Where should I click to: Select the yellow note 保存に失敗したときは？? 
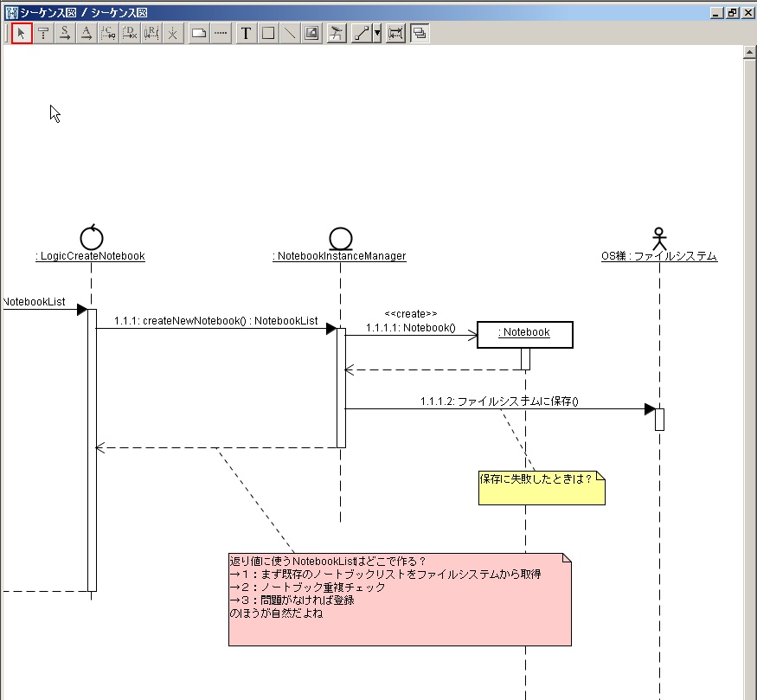tap(542, 488)
